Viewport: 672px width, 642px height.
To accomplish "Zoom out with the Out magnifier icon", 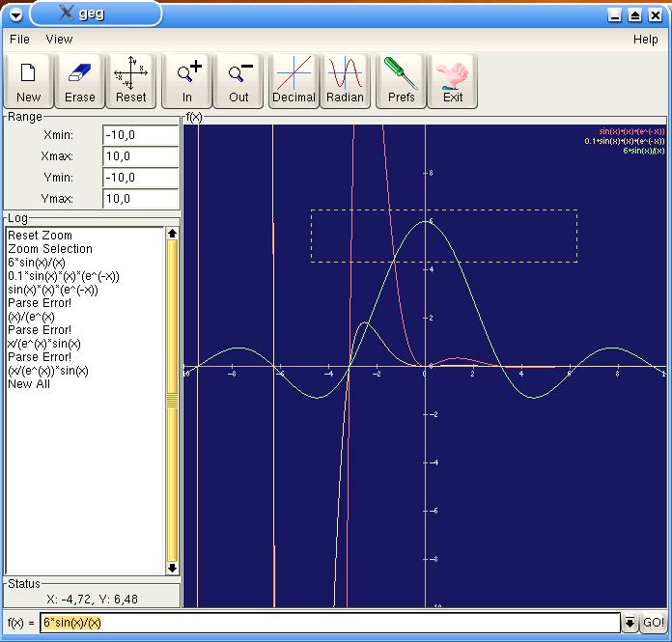I will coord(238,81).
